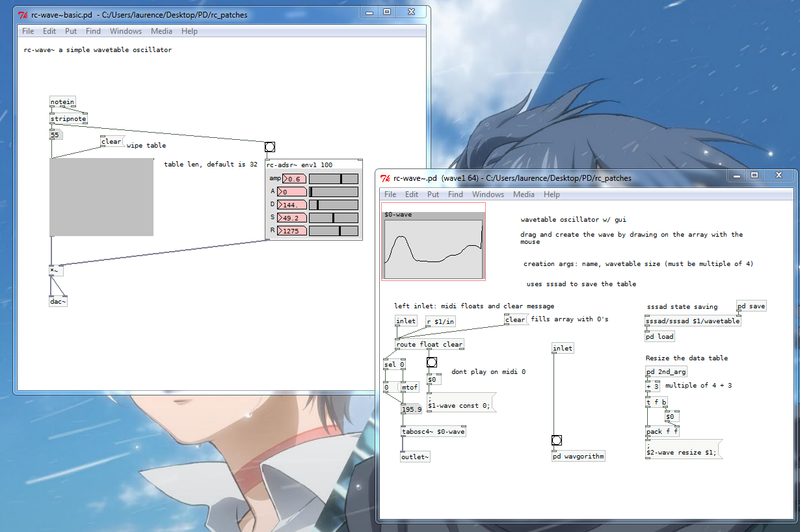Image resolution: width=800 pixels, height=532 pixels.
Task: Select the R number box showing 1275
Action: [292, 231]
